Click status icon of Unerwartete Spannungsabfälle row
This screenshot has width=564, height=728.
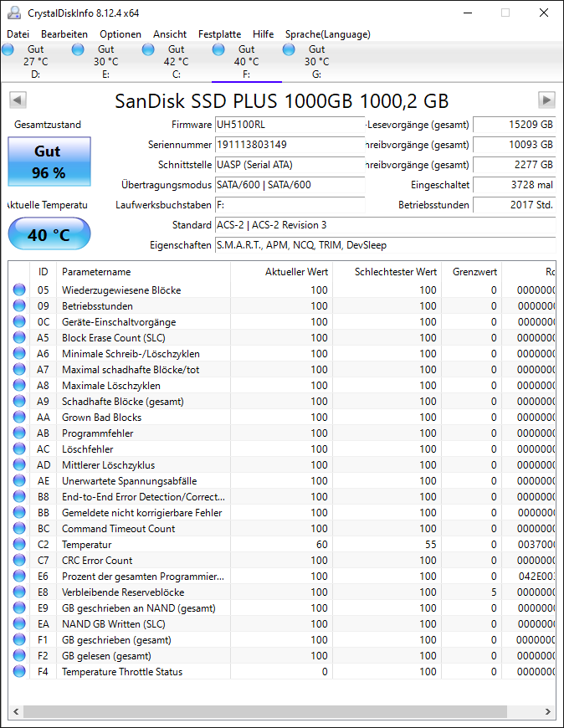click(19, 480)
